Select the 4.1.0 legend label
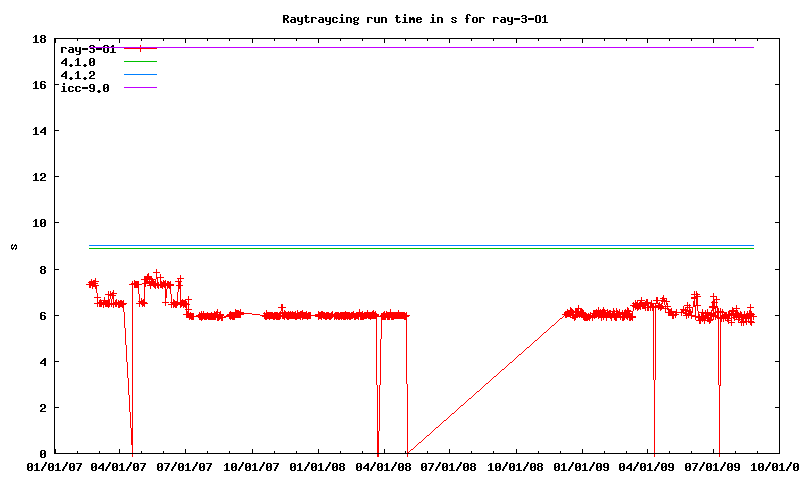 tap(78, 62)
